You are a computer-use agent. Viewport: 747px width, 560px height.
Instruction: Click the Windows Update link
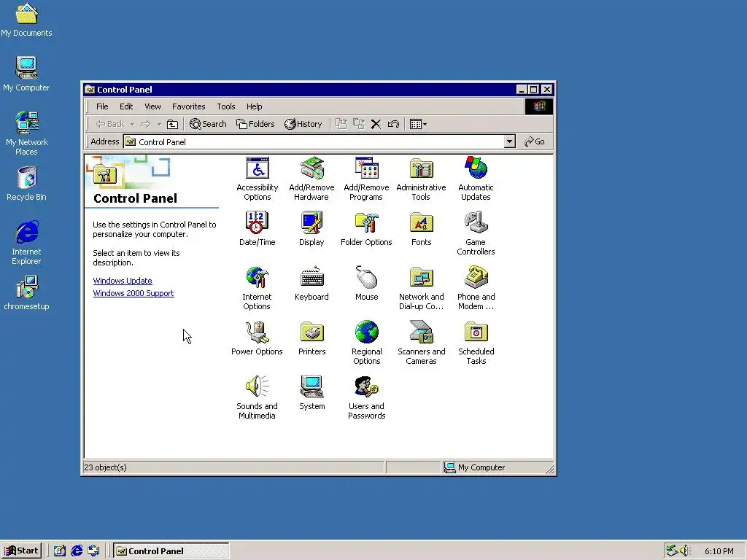click(123, 281)
